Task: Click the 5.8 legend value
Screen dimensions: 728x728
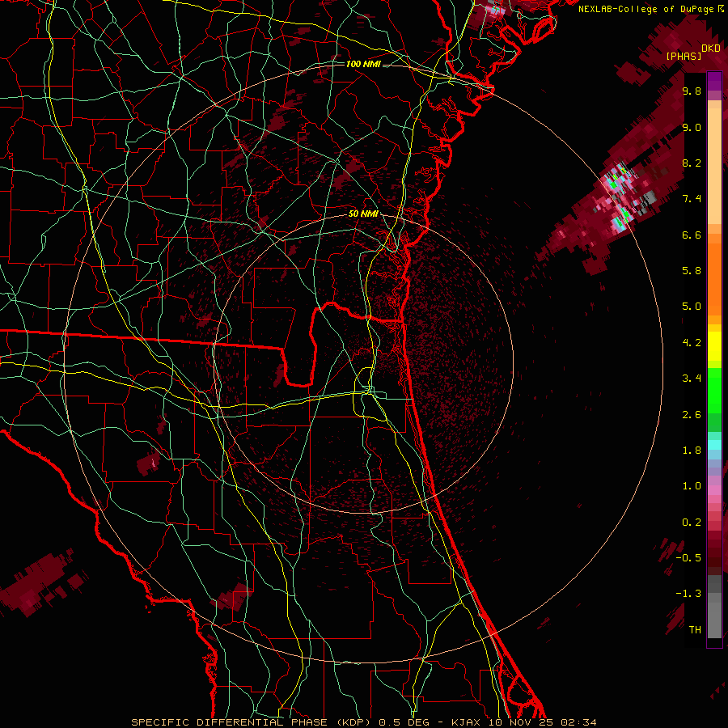Action: [x=692, y=271]
